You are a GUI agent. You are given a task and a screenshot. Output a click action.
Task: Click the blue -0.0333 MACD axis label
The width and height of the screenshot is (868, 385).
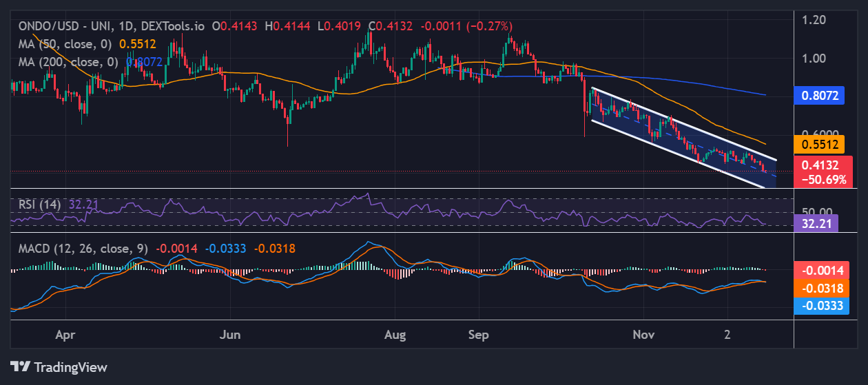[817, 306]
